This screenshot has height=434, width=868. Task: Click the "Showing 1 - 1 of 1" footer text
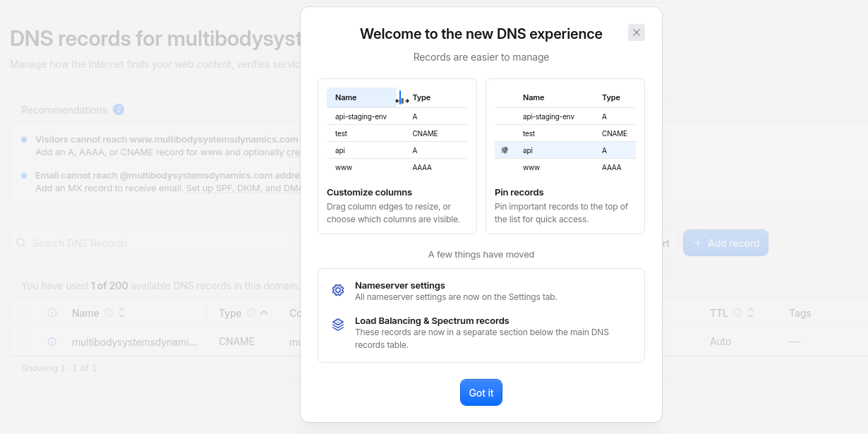click(x=59, y=368)
